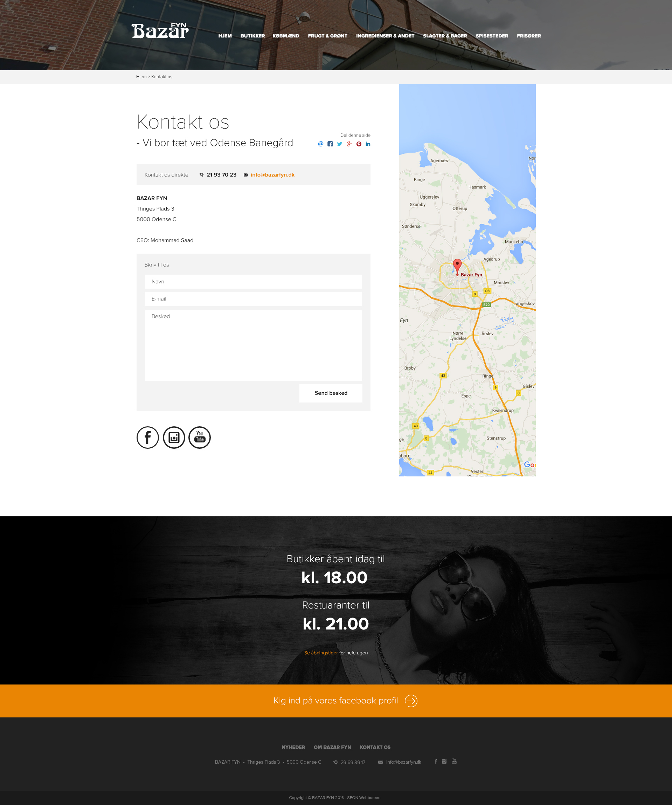Click the Google logo on the map
Image resolution: width=672 pixels, height=805 pixels.
click(x=529, y=465)
